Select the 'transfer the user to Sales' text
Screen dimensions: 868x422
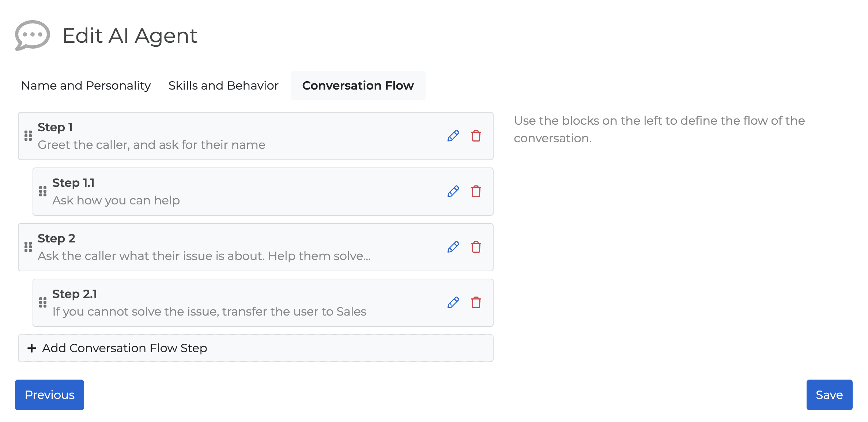(x=294, y=312)
